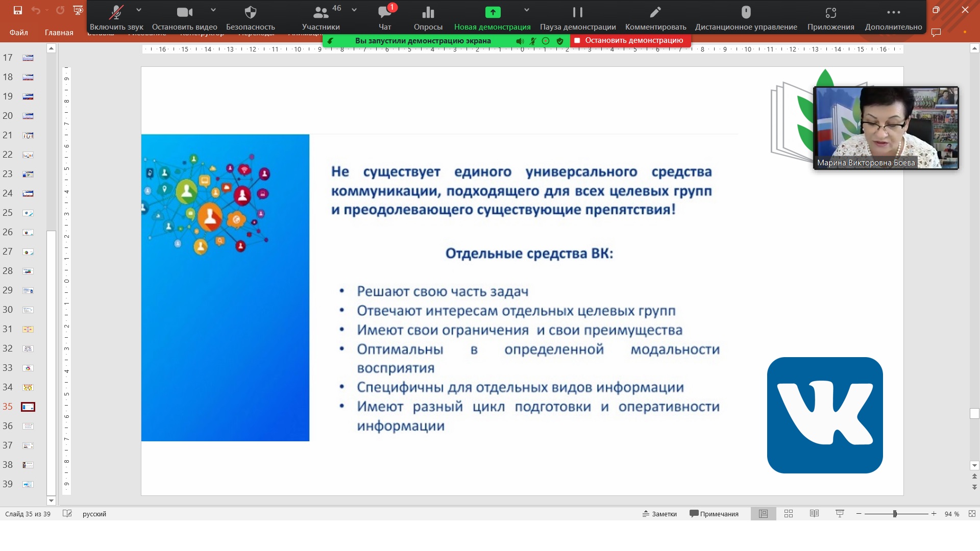
Task: Click the zoom slider handle
Action: pos(895,514)
